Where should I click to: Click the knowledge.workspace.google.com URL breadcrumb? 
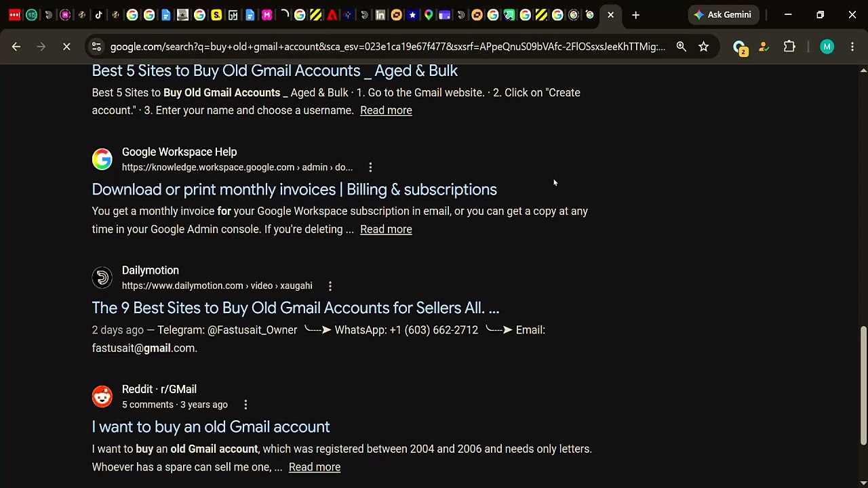[x=237, y=167]
